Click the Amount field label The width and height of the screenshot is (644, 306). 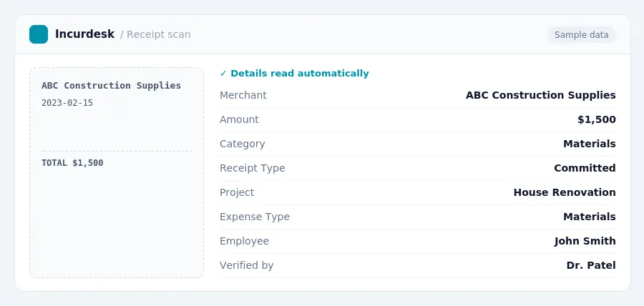pos(239,119)
